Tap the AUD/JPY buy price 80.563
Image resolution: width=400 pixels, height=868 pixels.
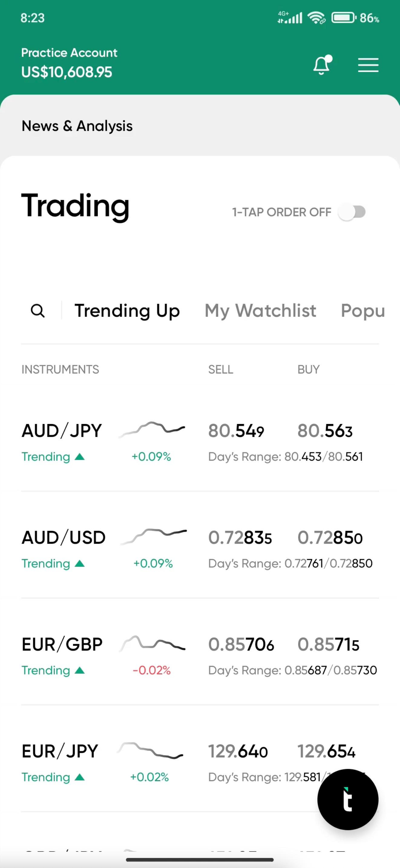point(325,431)
